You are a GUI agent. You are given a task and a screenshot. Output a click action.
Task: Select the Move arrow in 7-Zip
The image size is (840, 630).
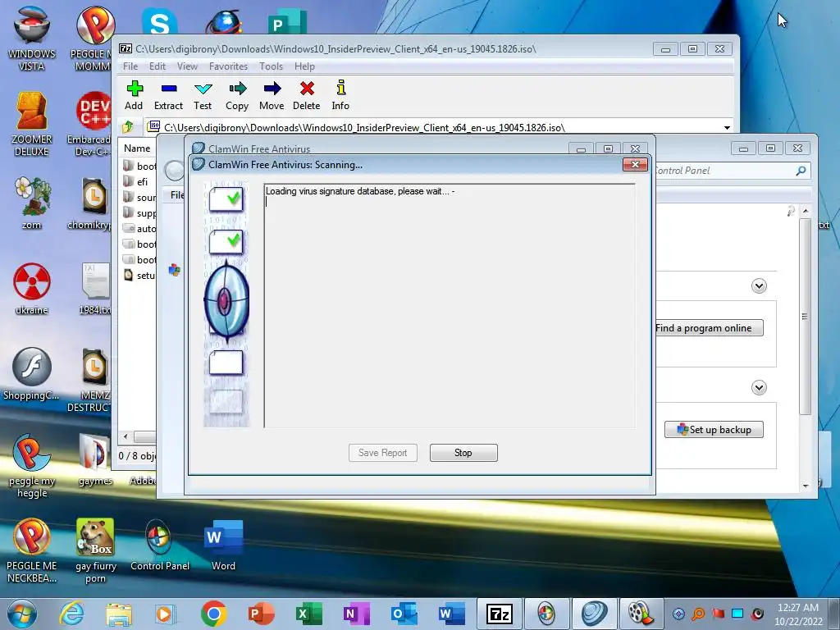tap(272, 95)
